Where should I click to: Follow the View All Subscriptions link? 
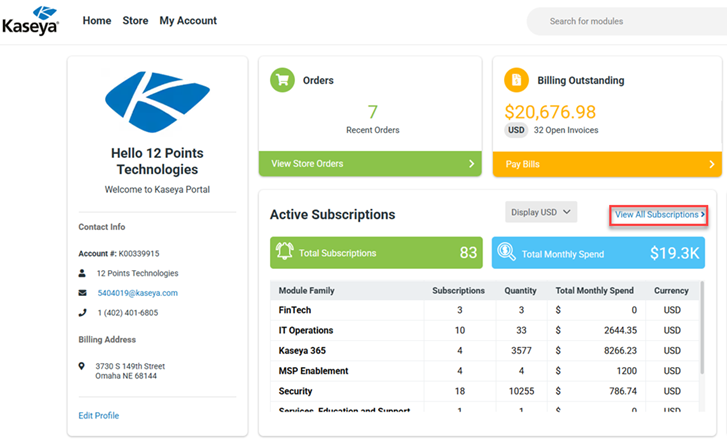[x=659, y=215]
